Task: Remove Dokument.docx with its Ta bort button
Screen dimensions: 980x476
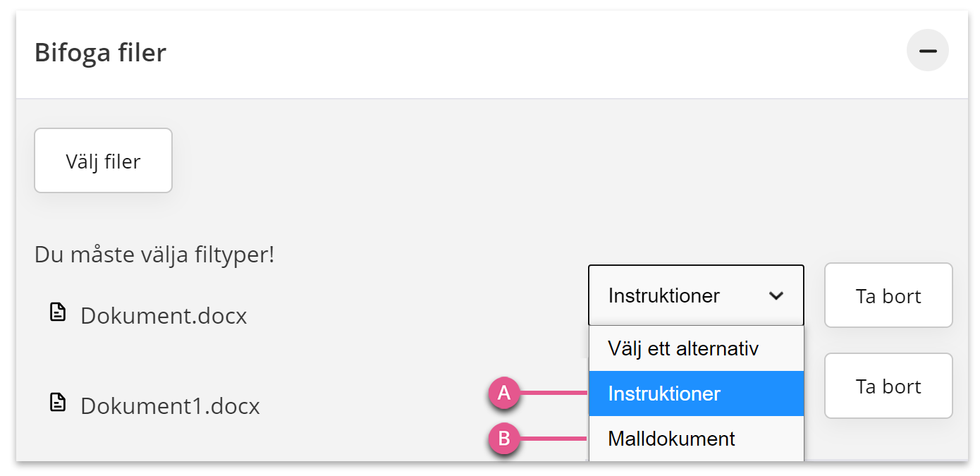Action: tap(888, 295)
